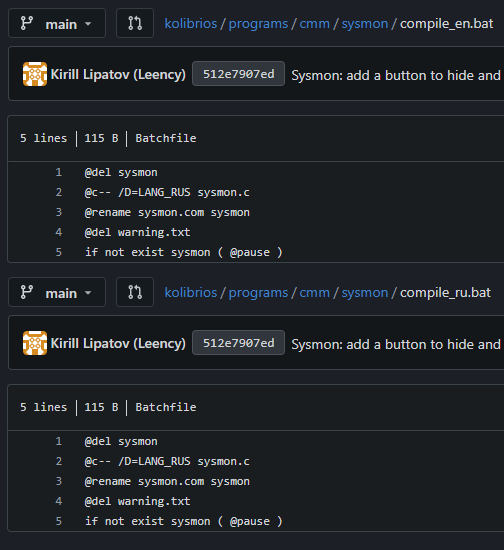Screen dimensions: 504x550
Task: Open sysmon link in top breadcrumb
Action: tap(365, 24)
